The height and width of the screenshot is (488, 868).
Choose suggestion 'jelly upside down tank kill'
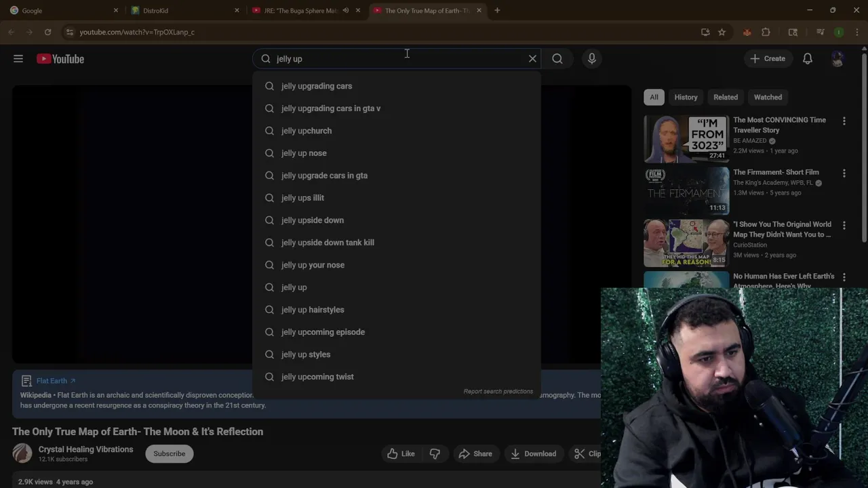[397, 243]
